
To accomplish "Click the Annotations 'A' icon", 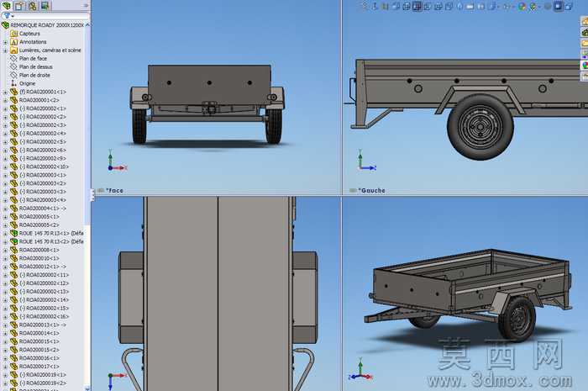I will pos(14,42).
